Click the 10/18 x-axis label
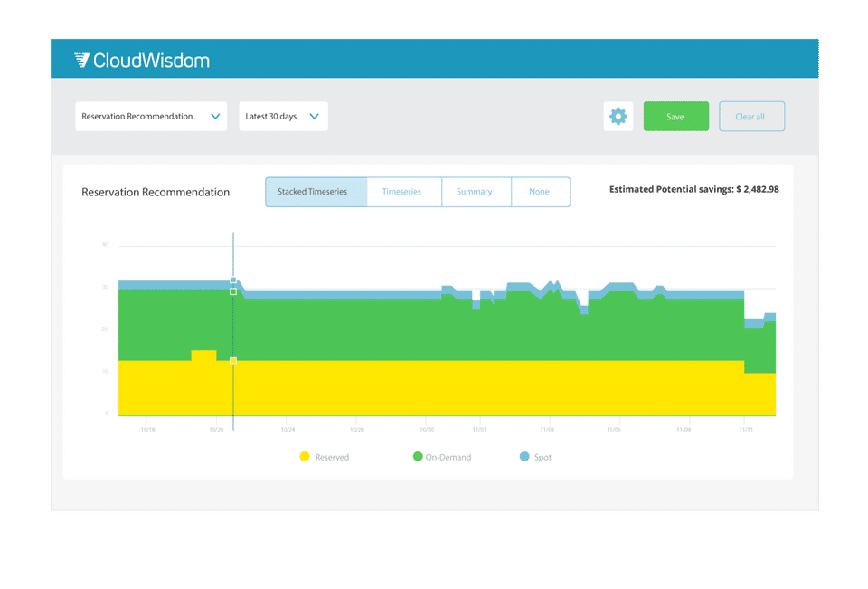Viewport: 868px width, 589px height. click(147, 430)
